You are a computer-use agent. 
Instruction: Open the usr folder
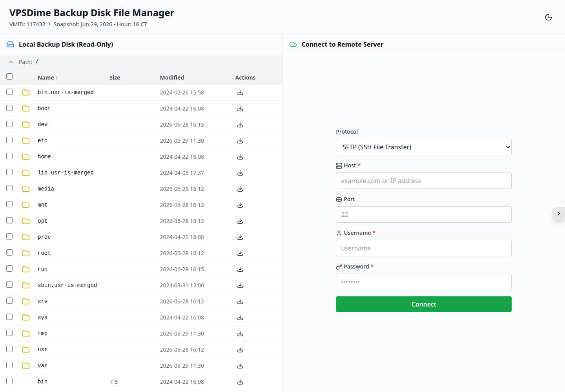(42, 350)
